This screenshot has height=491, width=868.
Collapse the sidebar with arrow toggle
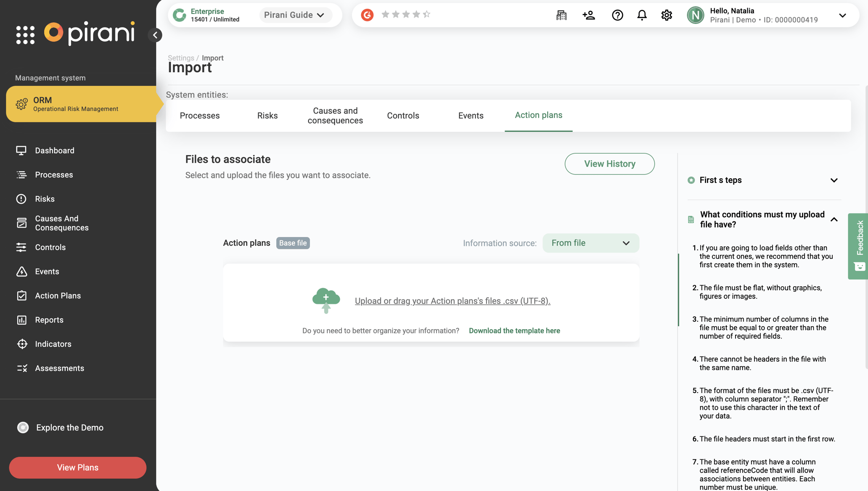(x=155, y=35)
